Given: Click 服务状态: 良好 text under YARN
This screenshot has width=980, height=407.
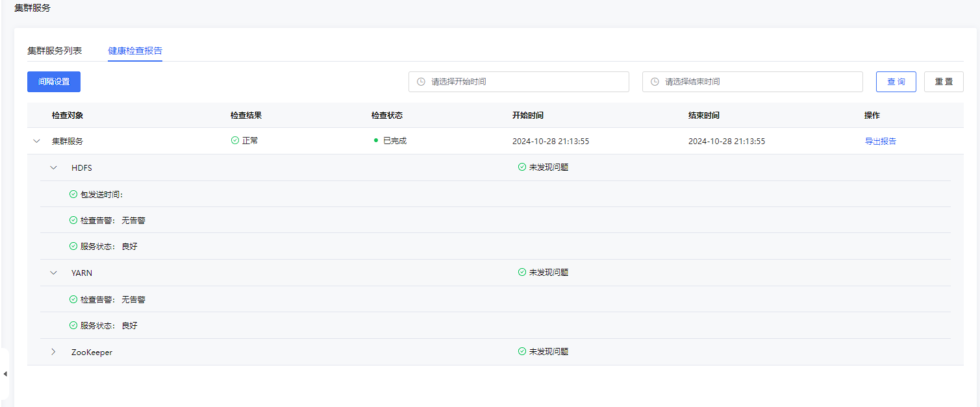Looking at the screenshot, I should [109, 325].
